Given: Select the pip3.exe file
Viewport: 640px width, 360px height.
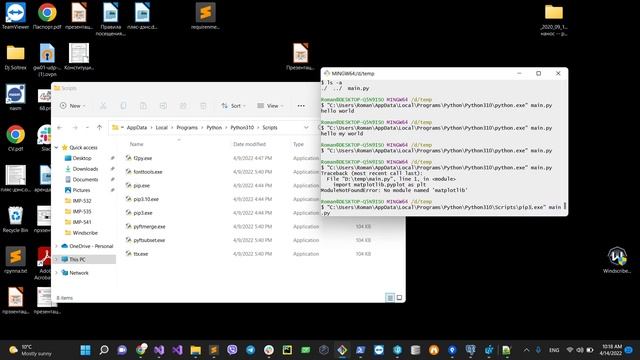Looking at the screenshot, I should [143, 213].
